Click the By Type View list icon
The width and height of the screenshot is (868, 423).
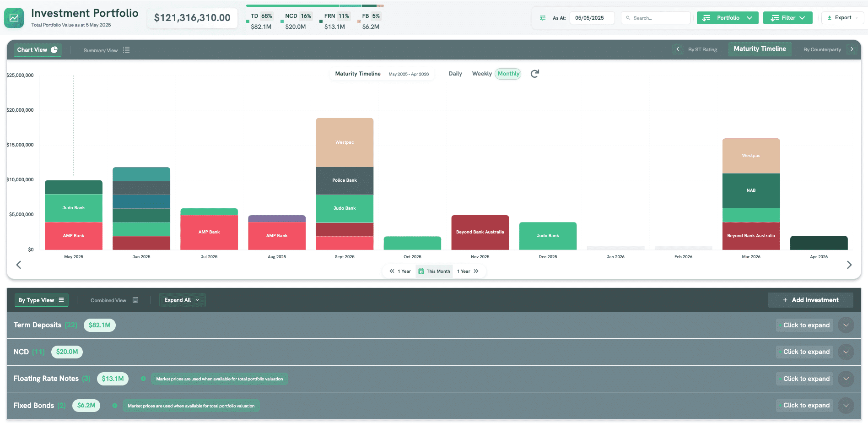coord(61,300)
